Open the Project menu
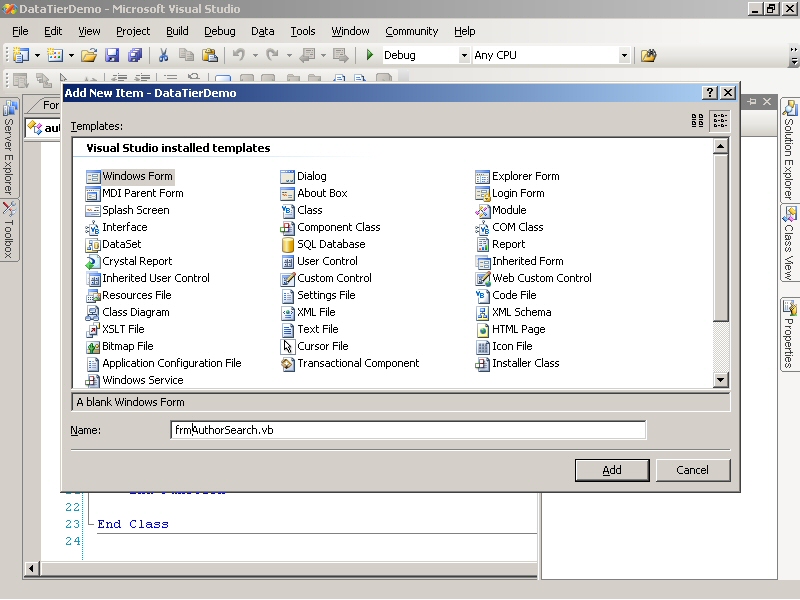Image resolution: width=800 pixels, height=600 pixels. point(133,31)
